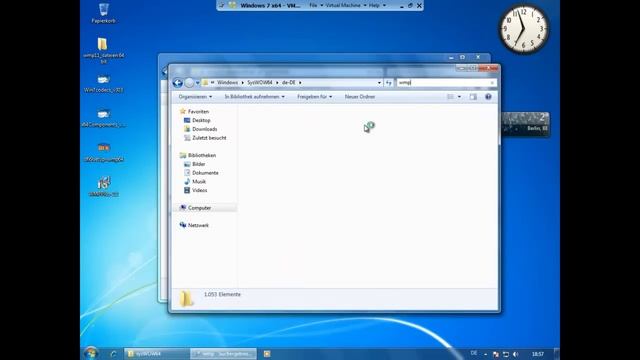Refresh the folder with the refresh icon
640x360 pixels.
[389, 82]
